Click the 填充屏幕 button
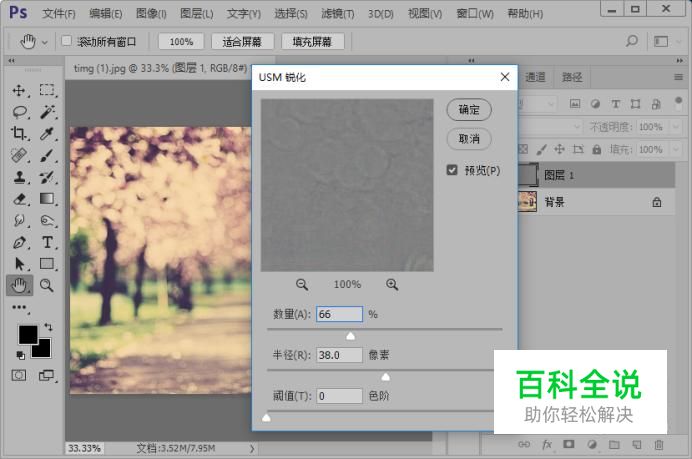 coord(312,42)
